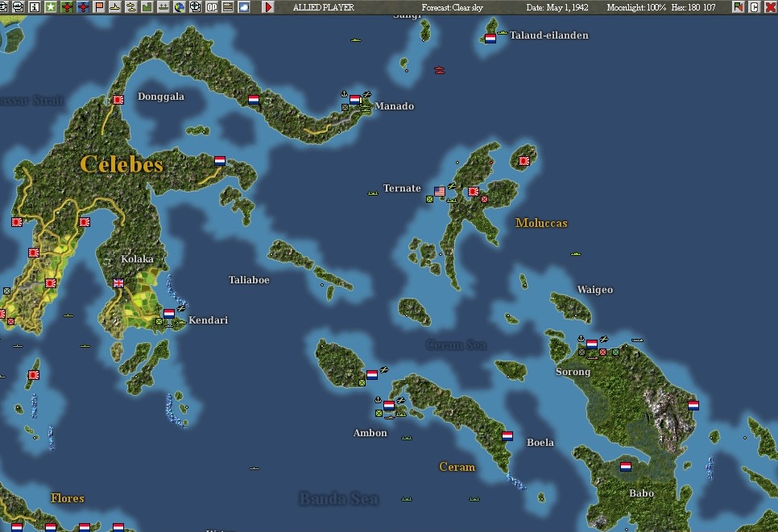This screenshot has width=778, height=532.
Task: Click the green flag with red arrow icon
Action: click(739, 7)
